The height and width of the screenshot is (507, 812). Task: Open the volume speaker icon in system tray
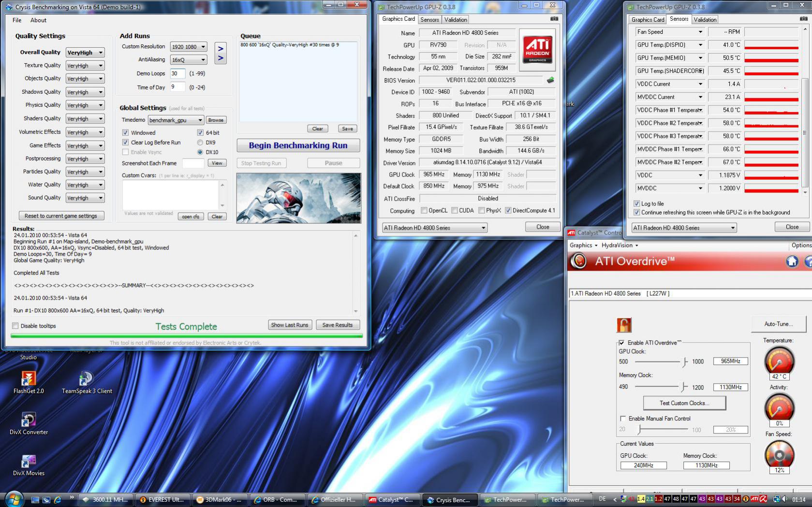(784, 499)
